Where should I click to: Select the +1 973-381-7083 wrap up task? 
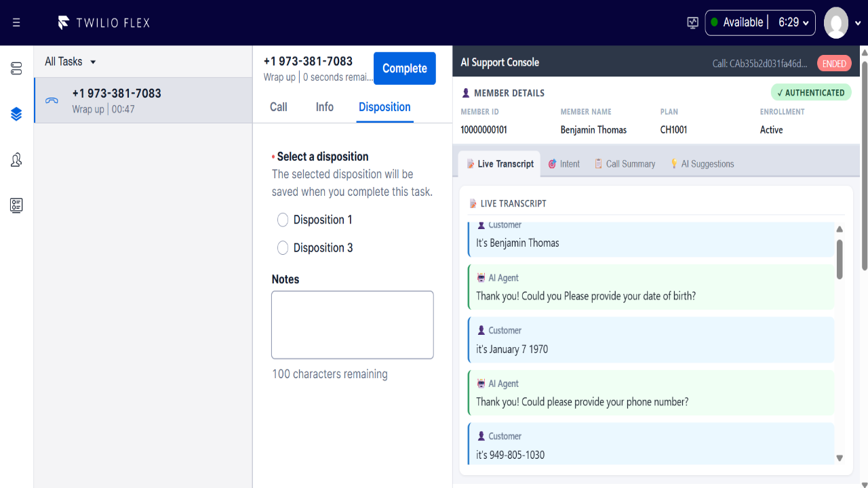143,100
